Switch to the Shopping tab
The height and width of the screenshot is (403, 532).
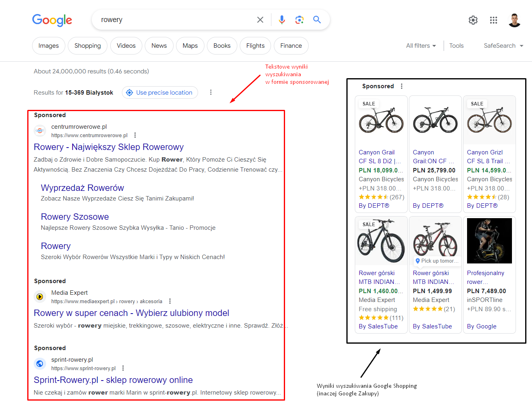click(x=87, y=46)
